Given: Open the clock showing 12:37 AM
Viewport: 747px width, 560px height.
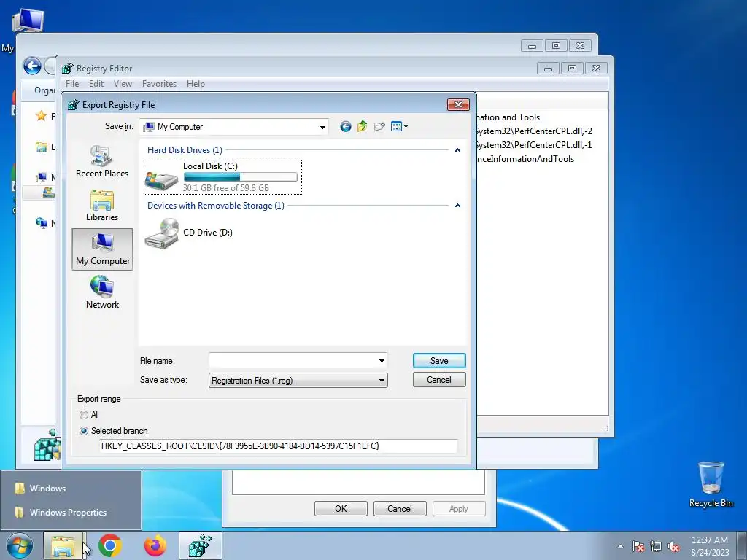Looking at the screenshot, I should pyautogui.click(x=710, y=546).
